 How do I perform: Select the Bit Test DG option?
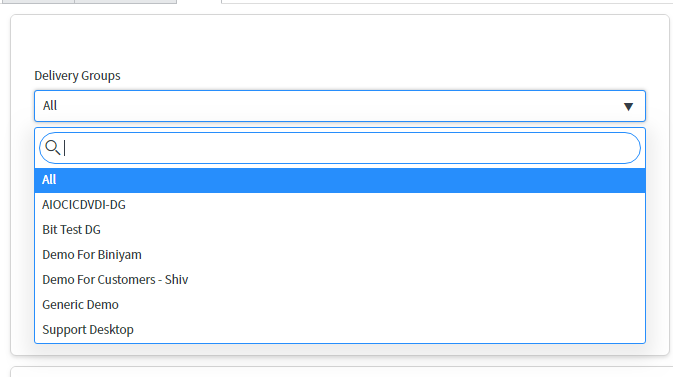(x=340, y=230)
